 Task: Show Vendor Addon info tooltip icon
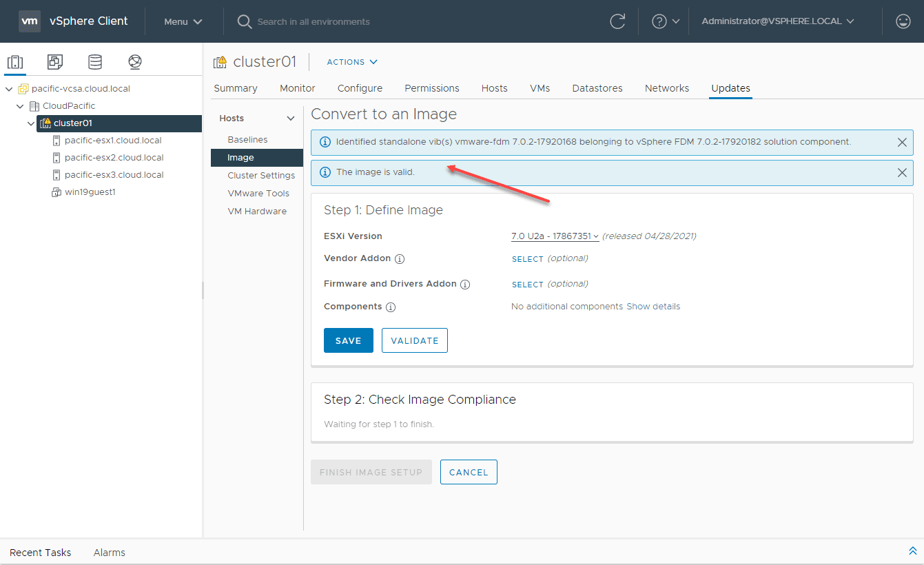(400, 259)
